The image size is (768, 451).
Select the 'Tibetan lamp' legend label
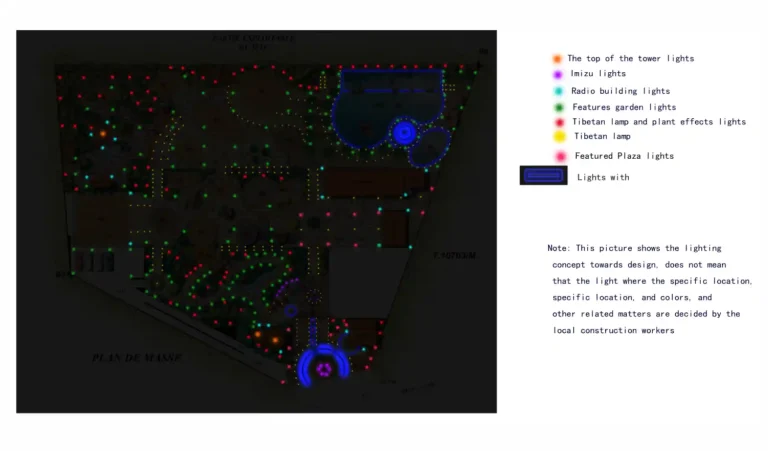click(x=602, y=136)
